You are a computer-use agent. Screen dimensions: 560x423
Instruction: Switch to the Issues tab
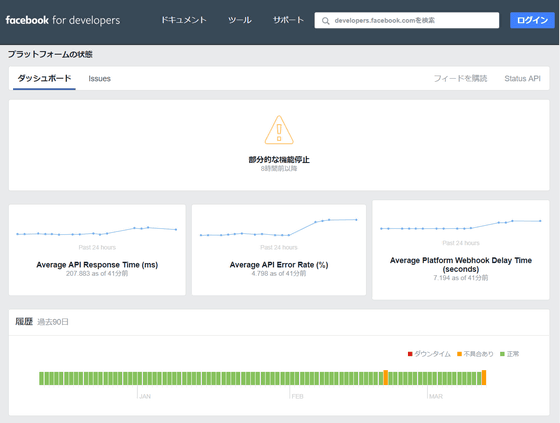pyautogui.click(x=100, y=79)
